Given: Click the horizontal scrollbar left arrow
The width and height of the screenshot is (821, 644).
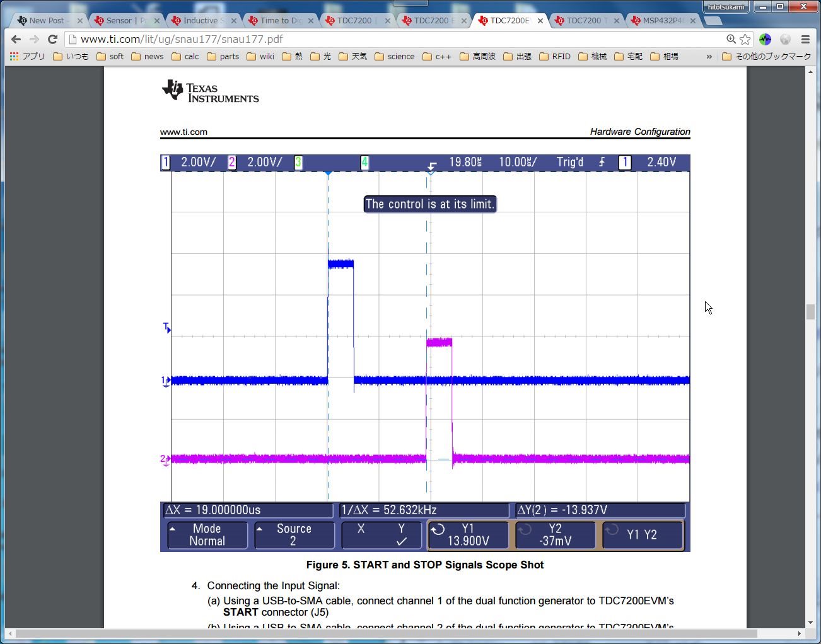Looking at the screenshot, I should click(10, 633).
